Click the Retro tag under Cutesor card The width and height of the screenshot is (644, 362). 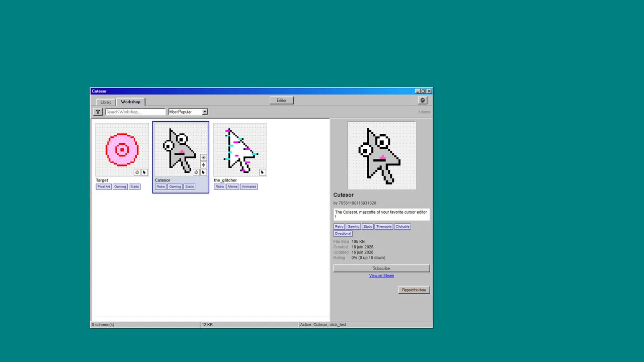point(160,187)
